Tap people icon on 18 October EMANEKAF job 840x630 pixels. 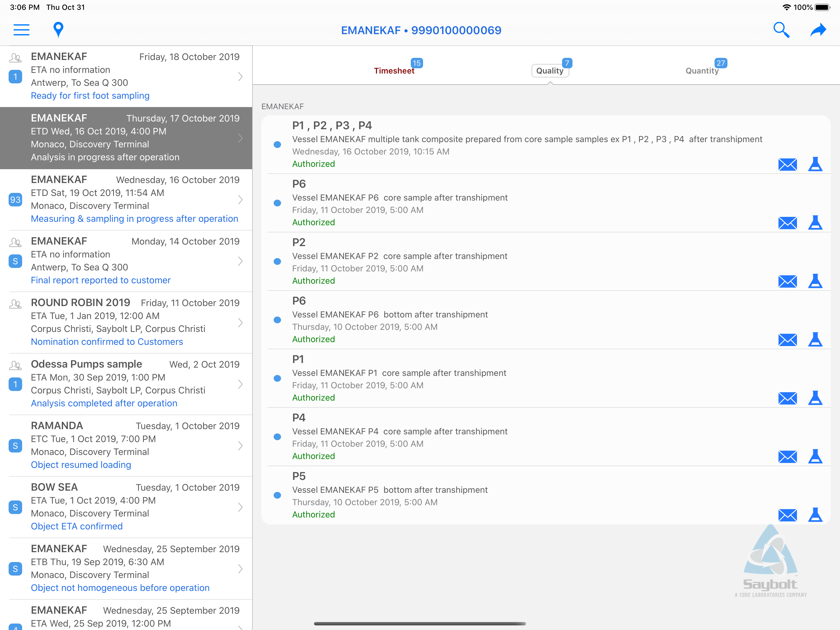pos(15,58)
